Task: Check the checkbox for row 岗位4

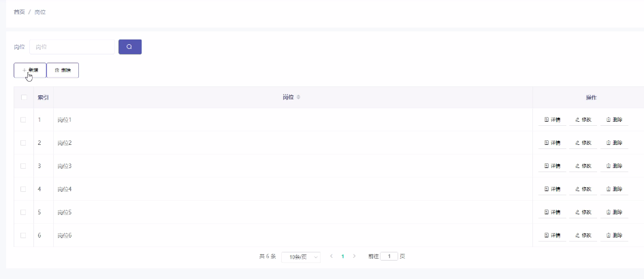Action: (x=23, y=189)
